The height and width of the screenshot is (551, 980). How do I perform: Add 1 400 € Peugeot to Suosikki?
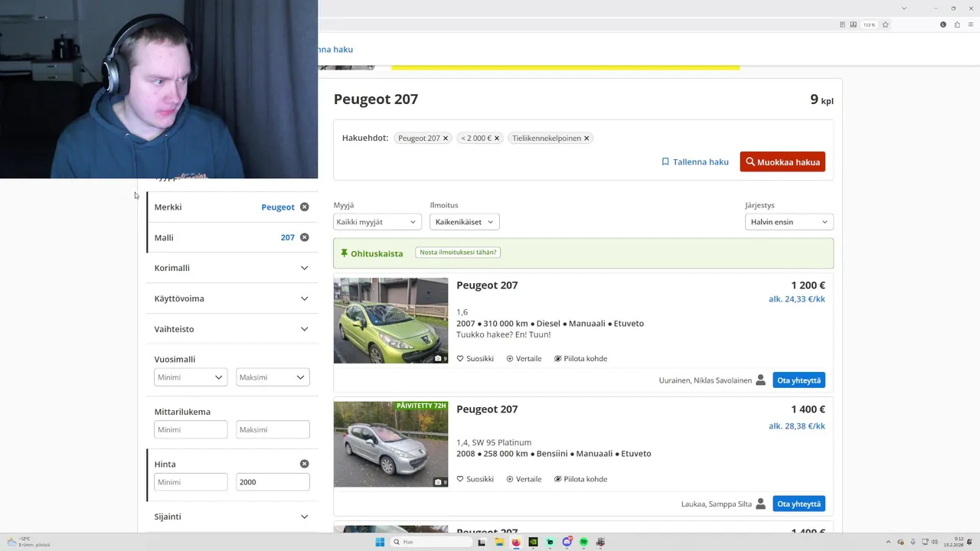[475, 479]
